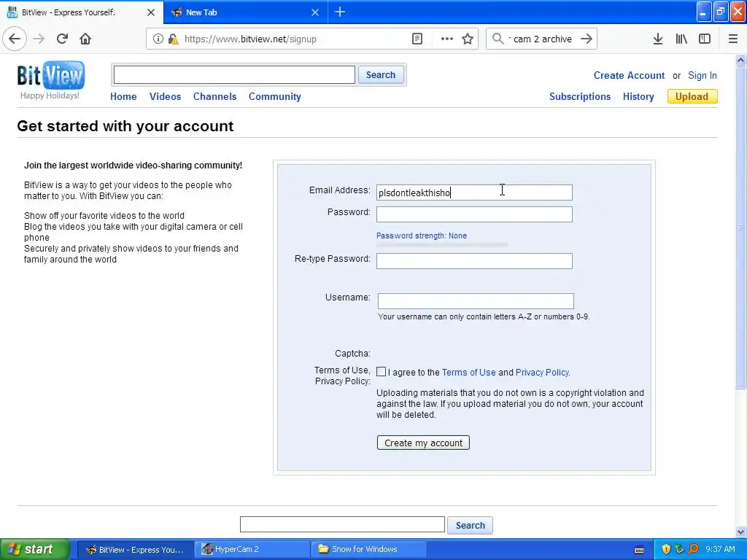747x560 pixels.
Task: Open a new tab with plus icon
Action: pyautogui.click(x=340, y=12)
